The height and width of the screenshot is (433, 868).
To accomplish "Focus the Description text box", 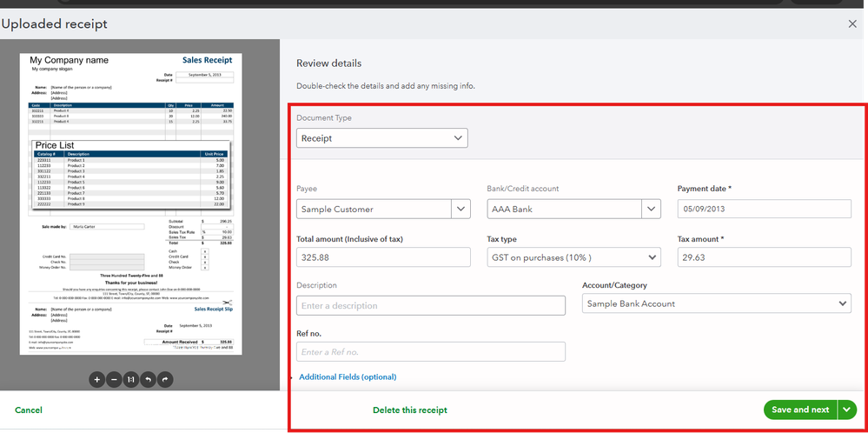I will (x=431, y=305).
